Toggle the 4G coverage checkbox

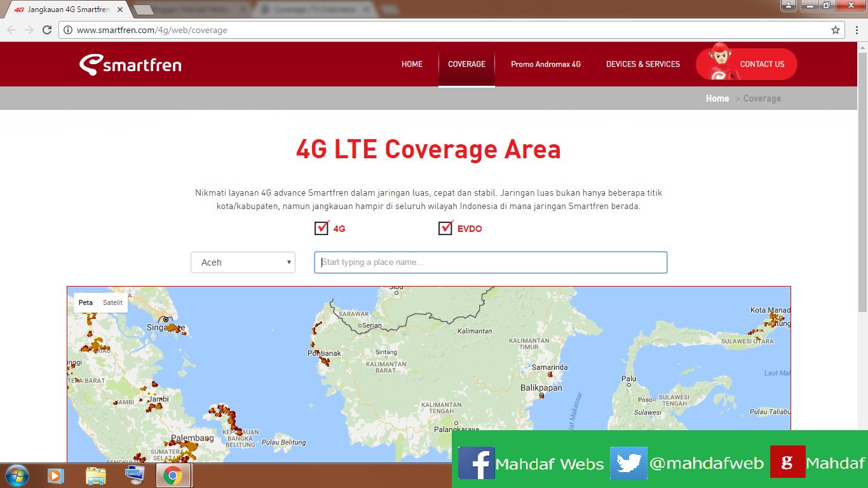[322, 227]
